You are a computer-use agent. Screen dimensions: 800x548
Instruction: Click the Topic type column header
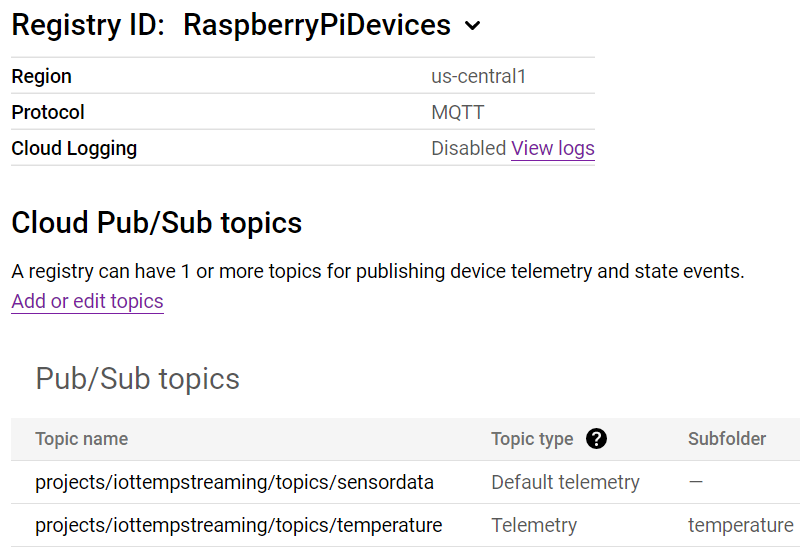point(532,439)
